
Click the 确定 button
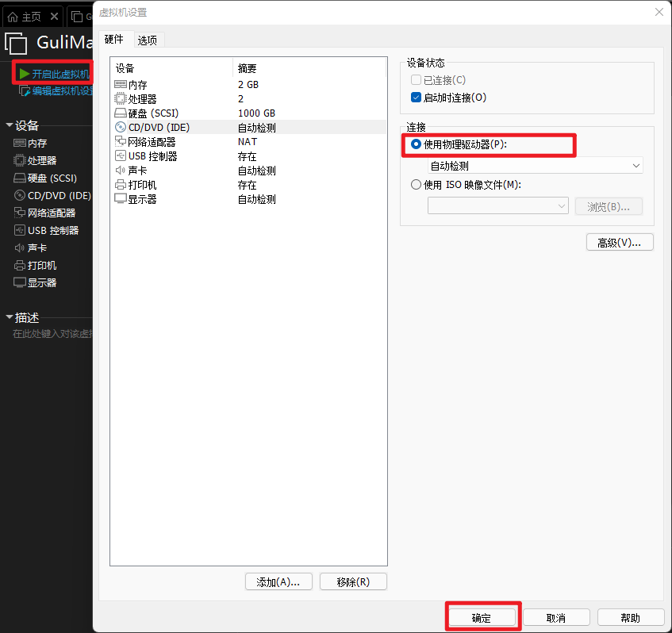pyautogui.click(x=482, y=618)
